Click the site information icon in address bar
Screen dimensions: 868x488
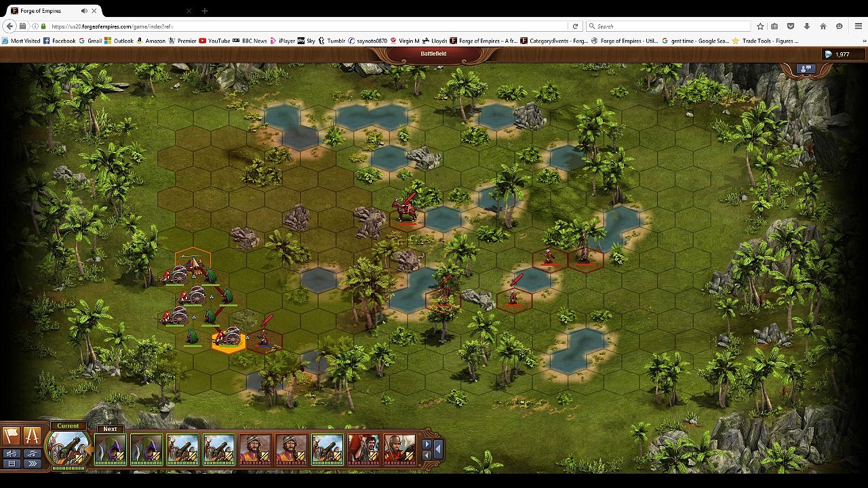35,26
